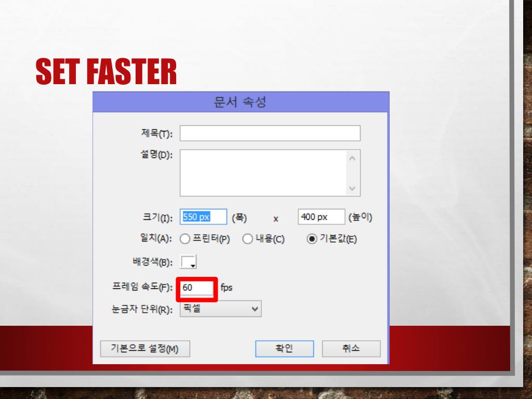532x399 pixels.
Task: Click the frame rate field showing 60
Action: pyautogui.click(x=197, y=288)
